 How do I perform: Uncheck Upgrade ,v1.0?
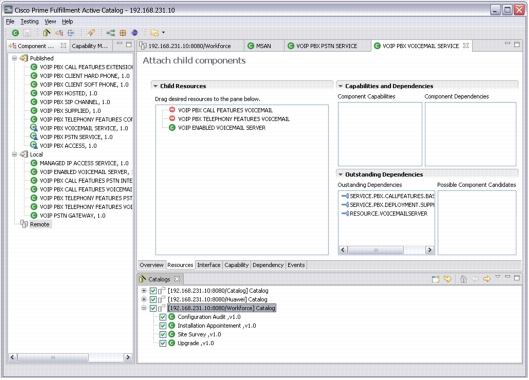(163, 343)
